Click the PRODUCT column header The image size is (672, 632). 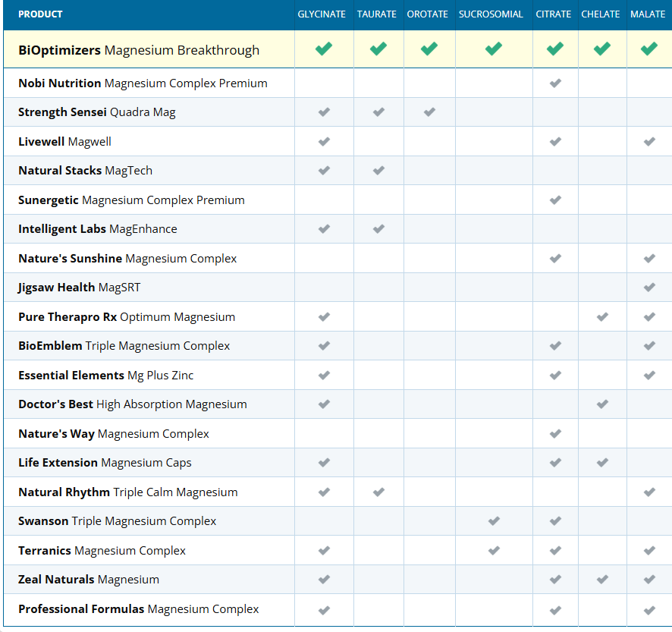tap(41, 14)
